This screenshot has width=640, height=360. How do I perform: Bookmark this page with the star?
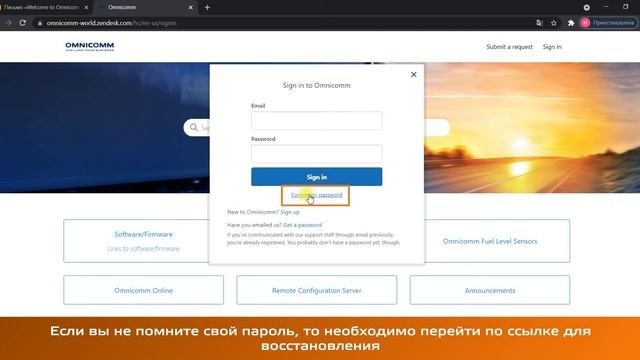click(553, 23)
